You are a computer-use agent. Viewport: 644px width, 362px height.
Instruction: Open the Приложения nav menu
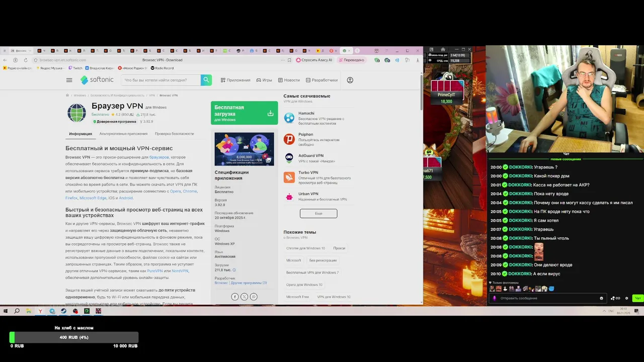[235, 80]
